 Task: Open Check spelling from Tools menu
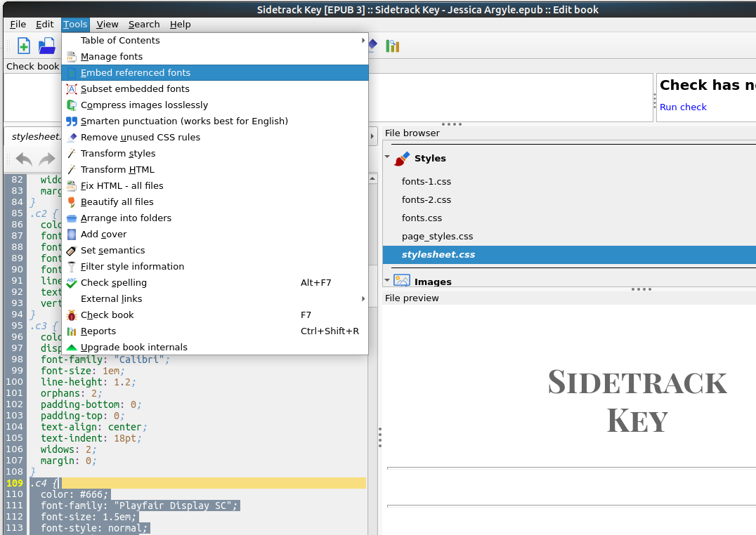click(x=113, y=283)
